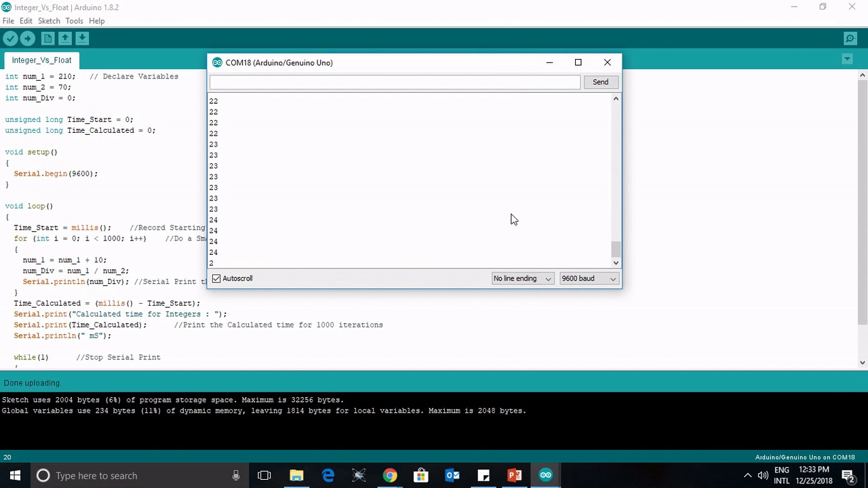Open a sketch using the up-arrow icon
868x488 pixels.
(64, 39)
